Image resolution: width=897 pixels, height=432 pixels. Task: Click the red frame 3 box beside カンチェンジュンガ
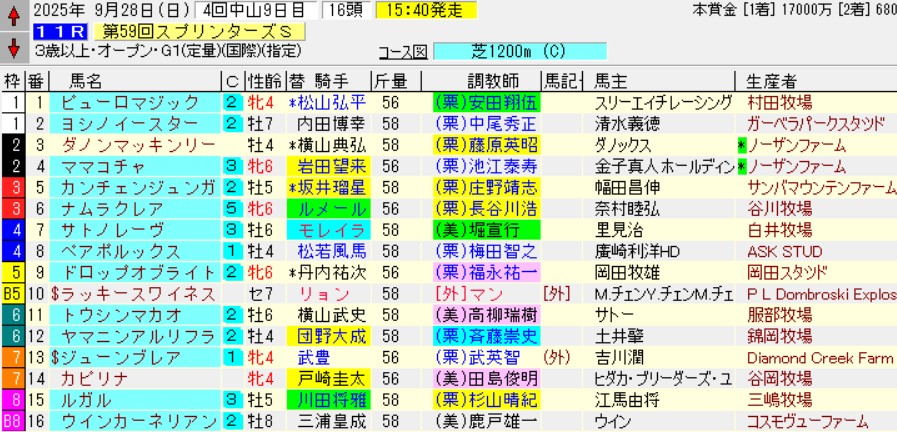[x=12, y=187]
